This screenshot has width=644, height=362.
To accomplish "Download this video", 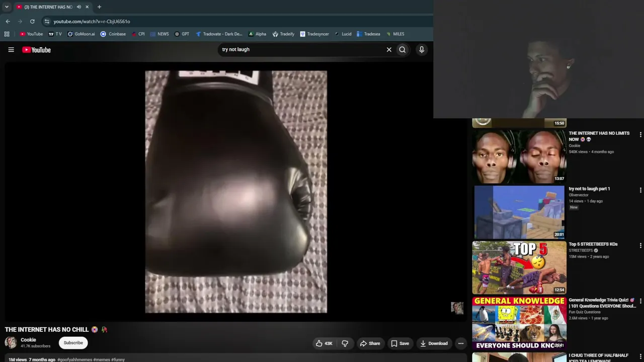I will [x=434, y=343].
